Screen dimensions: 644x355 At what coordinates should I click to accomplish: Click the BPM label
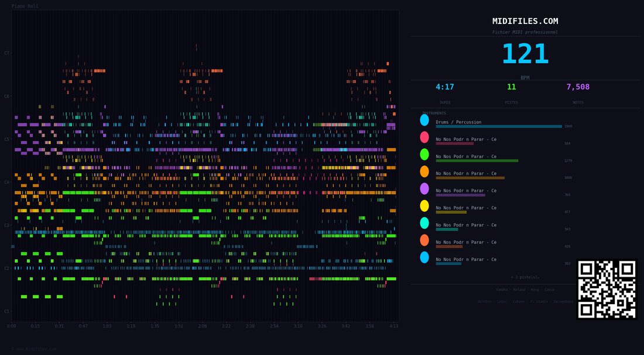click(525, 78)
